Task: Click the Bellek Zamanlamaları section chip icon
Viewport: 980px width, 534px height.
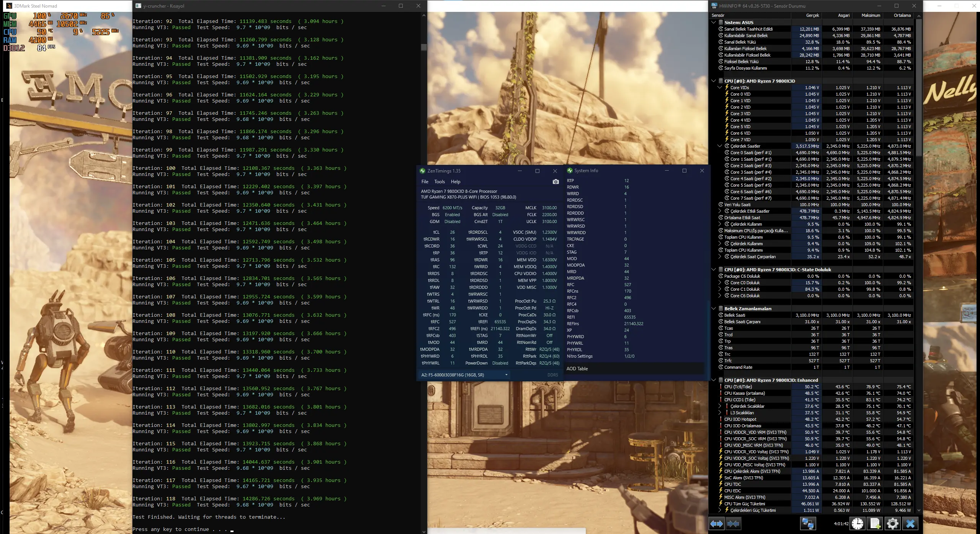Action: coord(721,308)
